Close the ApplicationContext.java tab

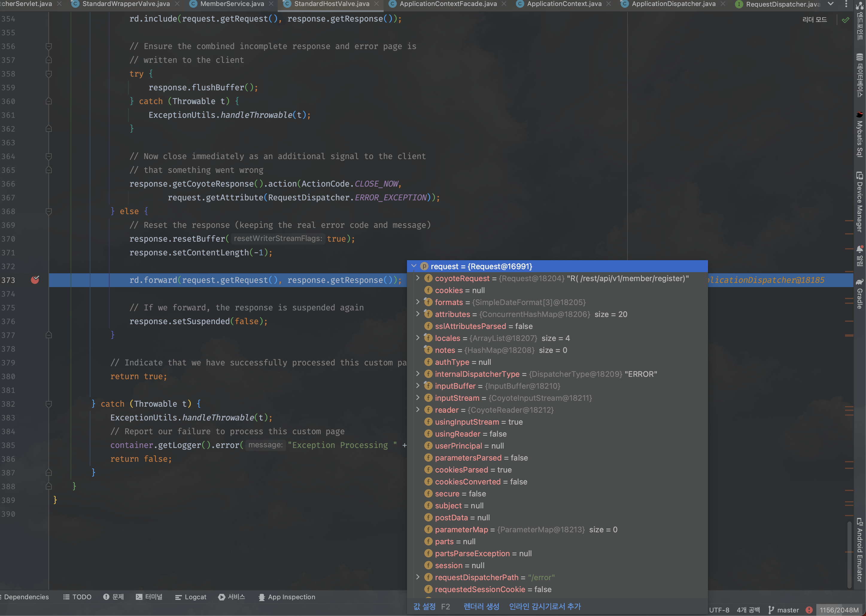pos(609,4)
